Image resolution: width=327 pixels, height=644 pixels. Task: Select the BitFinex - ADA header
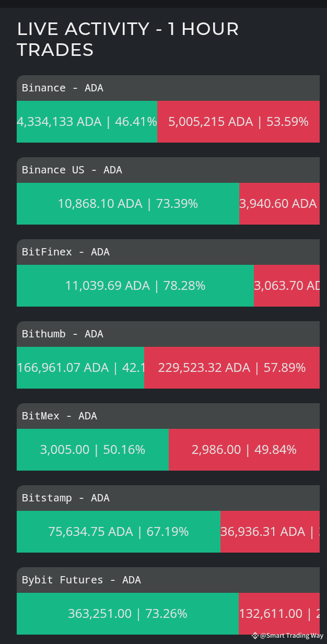[x=168, y=252]
